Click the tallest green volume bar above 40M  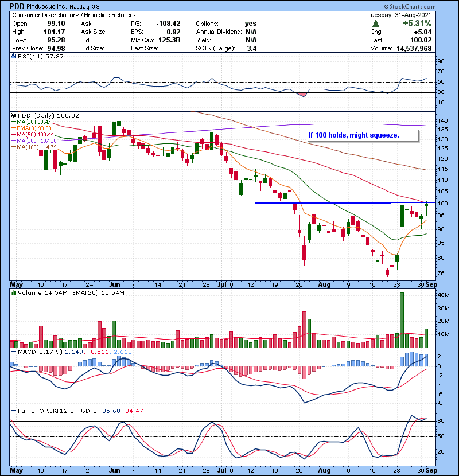pos(402,320)
